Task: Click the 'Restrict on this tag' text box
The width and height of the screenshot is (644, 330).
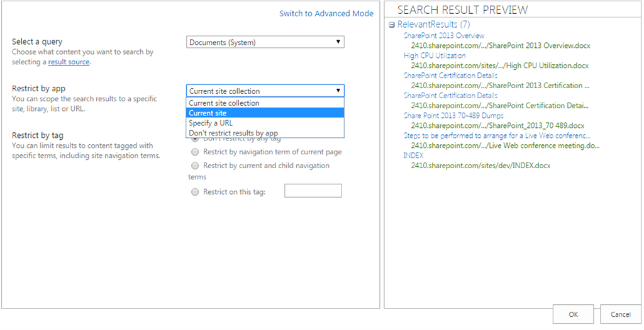Action: click(x=313, y=191)
